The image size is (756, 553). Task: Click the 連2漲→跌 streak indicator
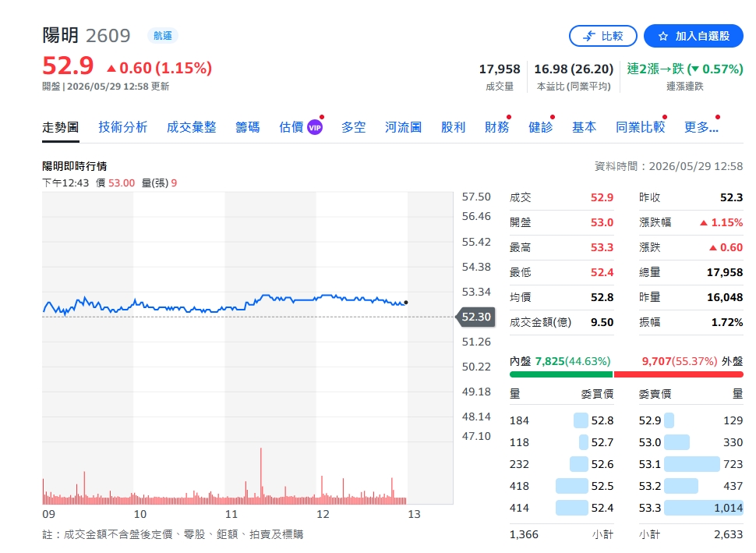point(684,69)
